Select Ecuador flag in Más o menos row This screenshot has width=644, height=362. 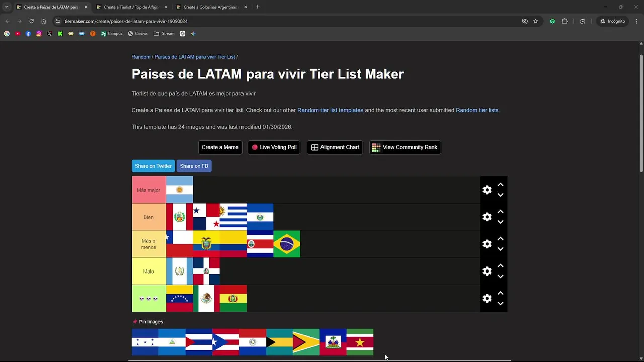click(206, 244)
